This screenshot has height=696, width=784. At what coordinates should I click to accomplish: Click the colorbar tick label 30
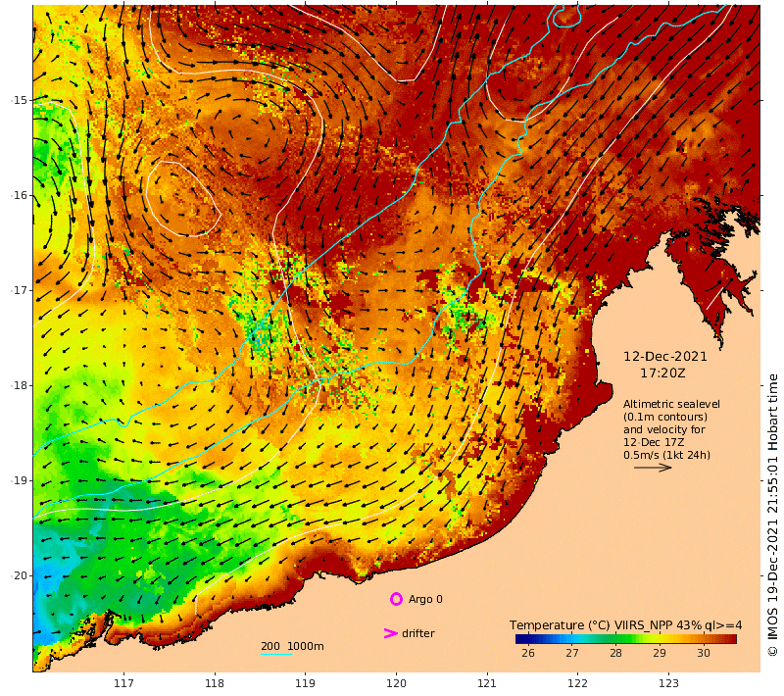point(703,653)
